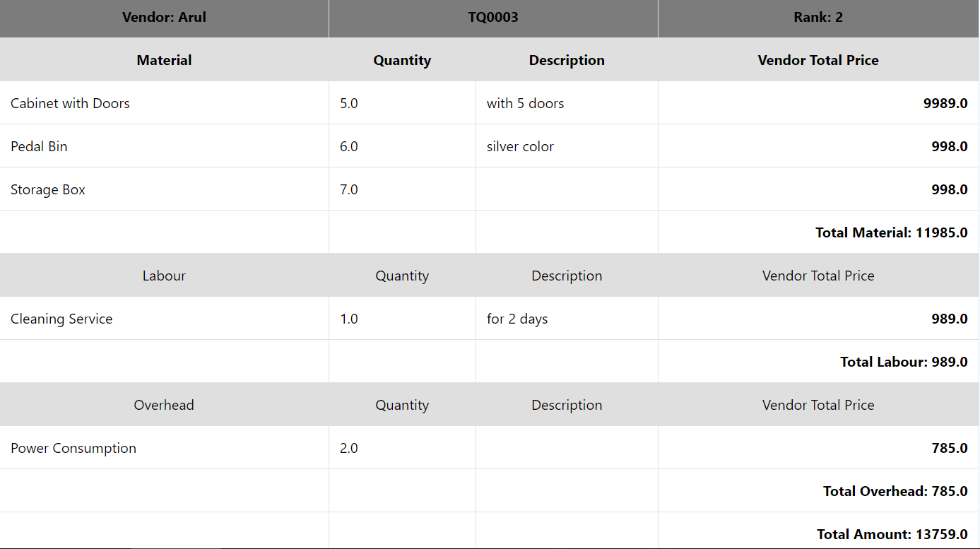Select the Power Consumption row
The image size is (980, 549).
73,449
